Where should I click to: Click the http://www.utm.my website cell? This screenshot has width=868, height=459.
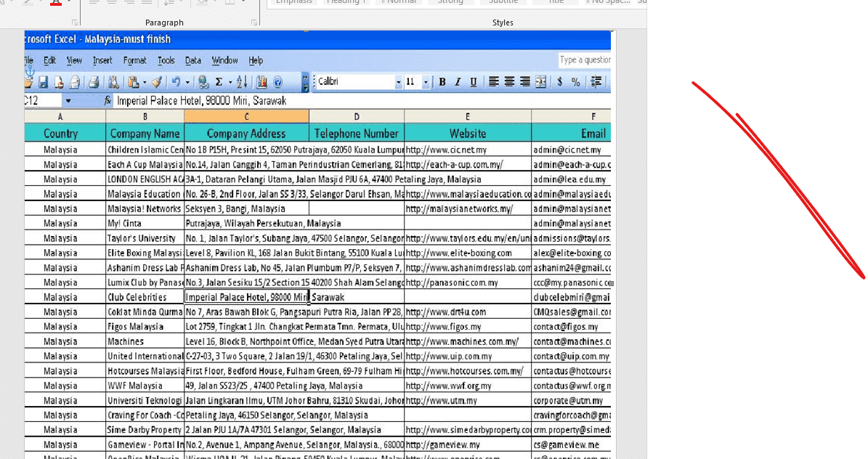pyautogui.click(x=468, y=400)
